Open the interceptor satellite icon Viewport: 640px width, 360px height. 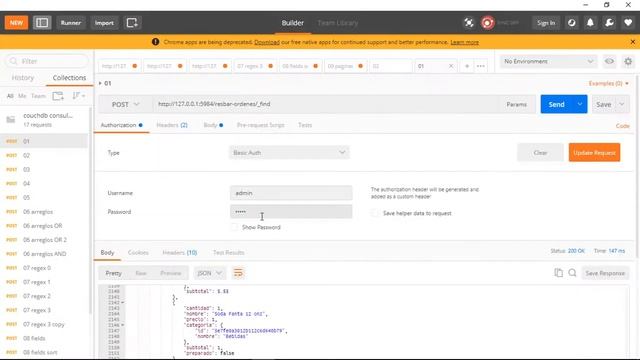click(469, 23)
